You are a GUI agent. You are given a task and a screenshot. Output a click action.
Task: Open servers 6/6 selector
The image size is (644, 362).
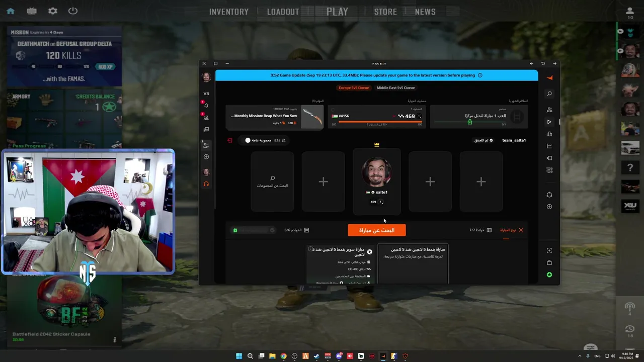coord(297,230)
